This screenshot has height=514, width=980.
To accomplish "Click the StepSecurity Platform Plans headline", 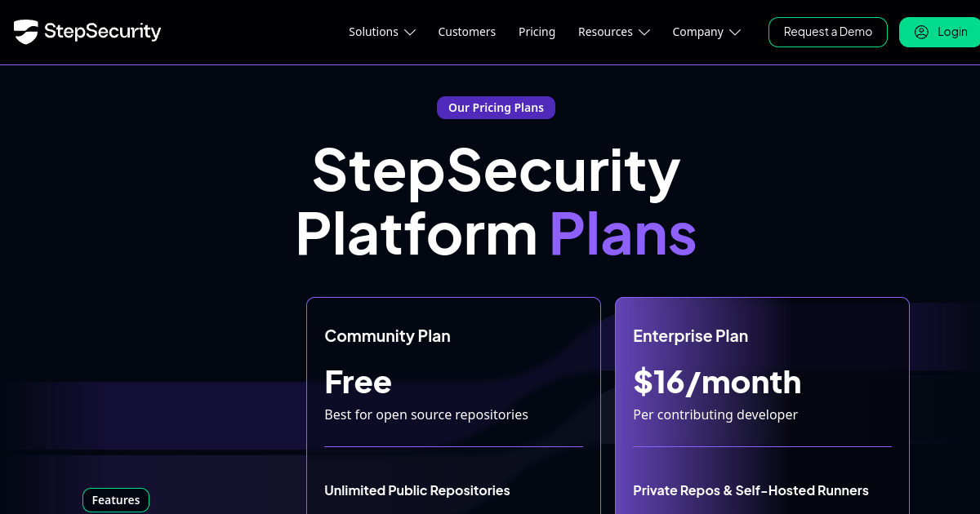I will pos(496,202).
